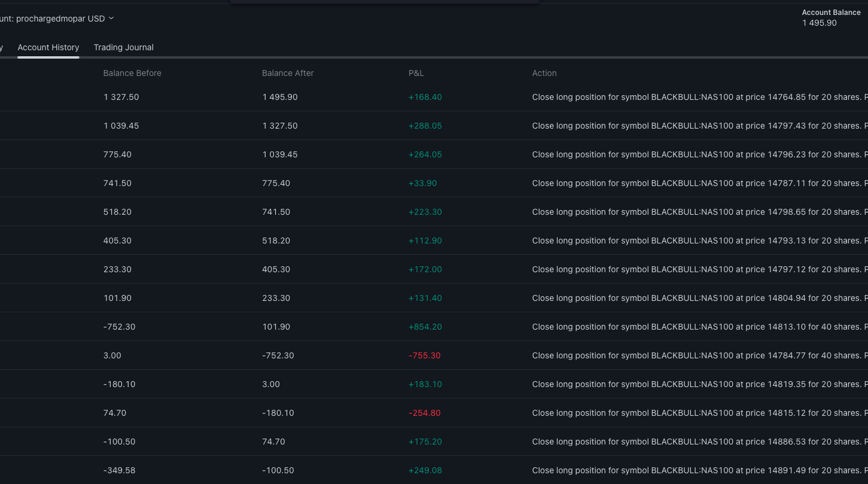Select the trade closed at price 14891.49
This screenshot has height=484, width=868.
(658, 470)
